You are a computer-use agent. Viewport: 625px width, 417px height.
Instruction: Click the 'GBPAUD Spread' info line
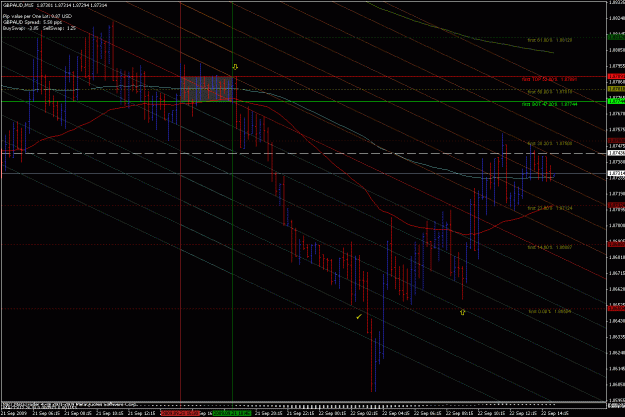[33, 22]
